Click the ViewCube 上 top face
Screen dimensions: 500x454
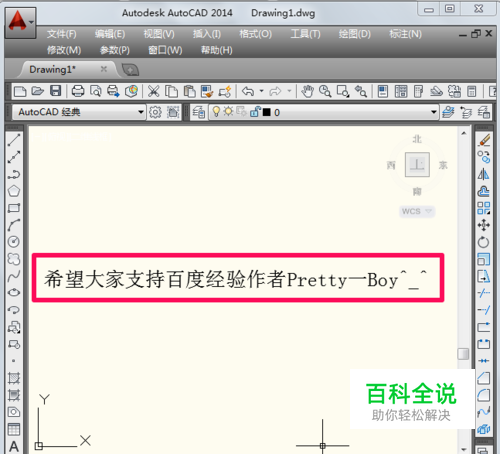pyautogui.click(x=417, y=165)
